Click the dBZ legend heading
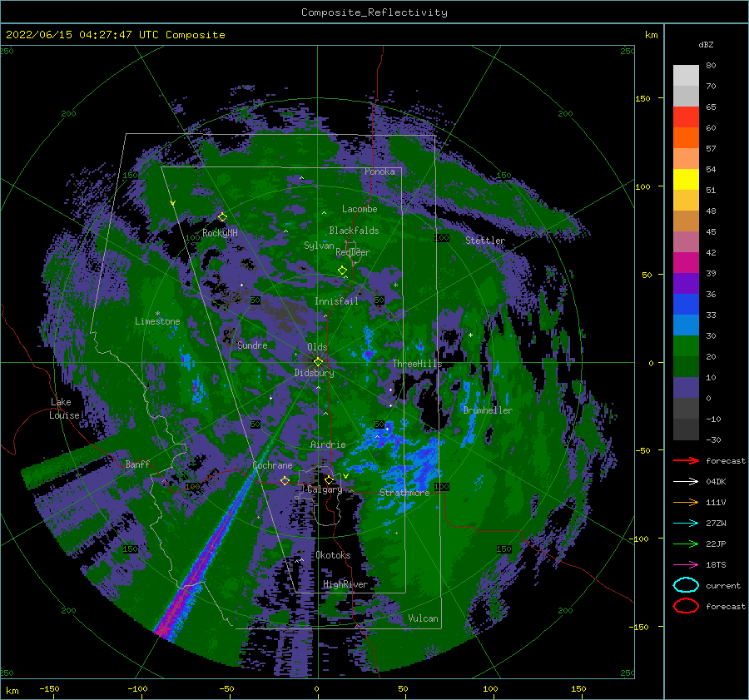Screen dimensions: 749x700 coord(706,44)
